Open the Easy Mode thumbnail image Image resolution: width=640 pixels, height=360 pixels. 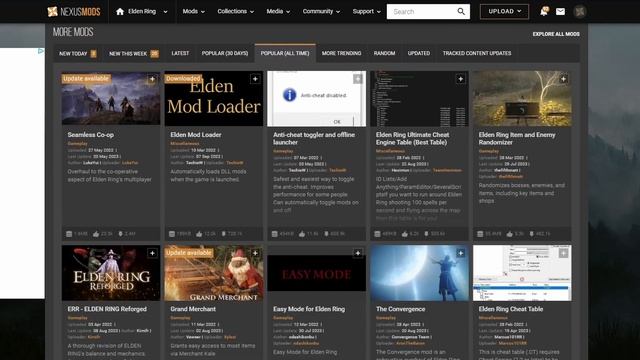pyautogui.click(x=317, y=273)
